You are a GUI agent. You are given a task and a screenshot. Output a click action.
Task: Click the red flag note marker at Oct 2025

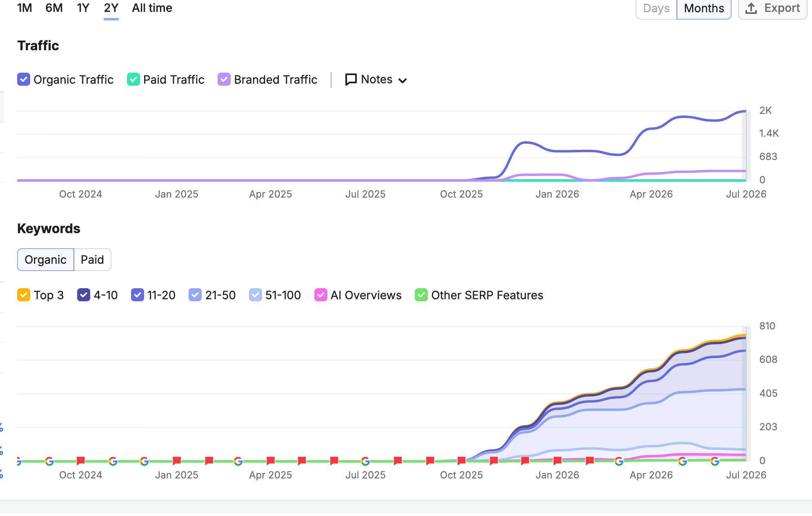[x=462, y=460]
